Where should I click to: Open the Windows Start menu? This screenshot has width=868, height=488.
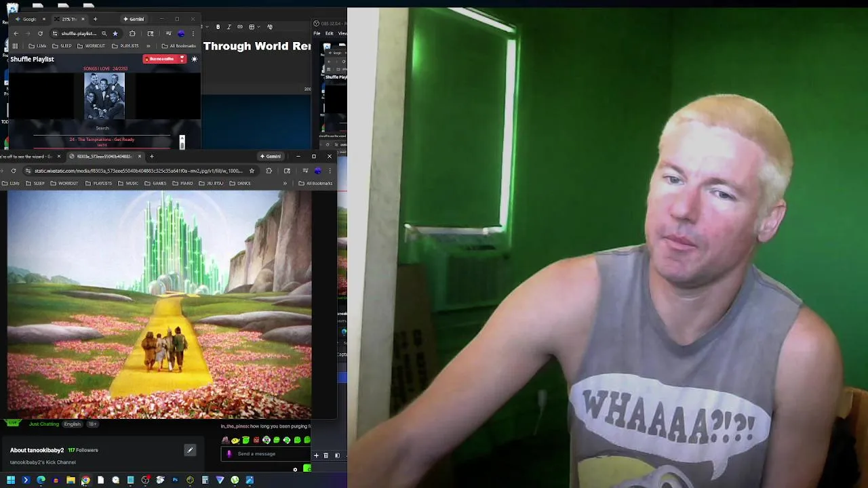pyautogui.click(x=11, y=480)
